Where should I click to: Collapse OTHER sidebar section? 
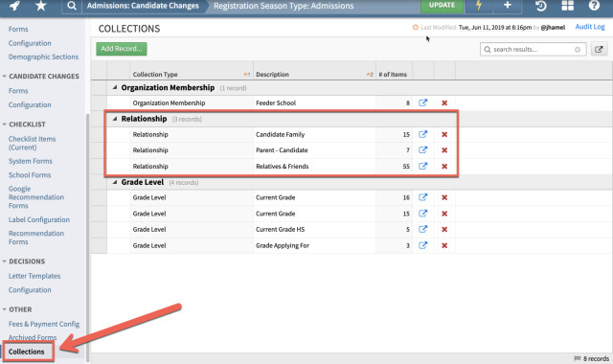[x=4, y=309]
